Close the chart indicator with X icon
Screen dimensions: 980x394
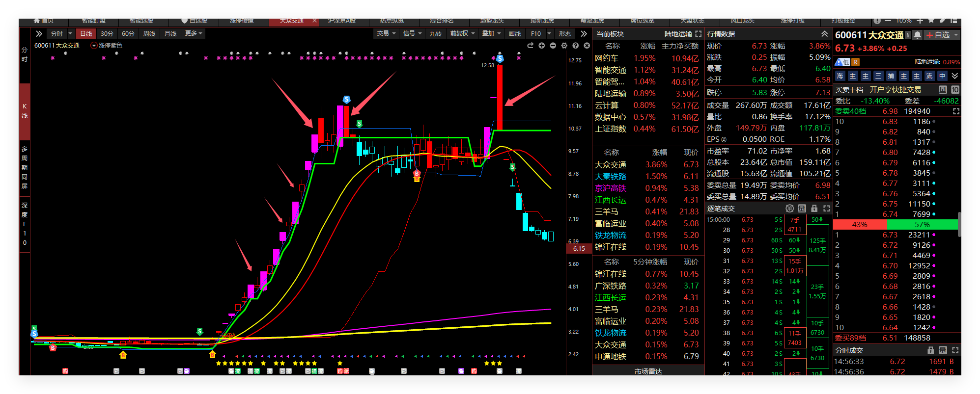[x=587, y=45]
